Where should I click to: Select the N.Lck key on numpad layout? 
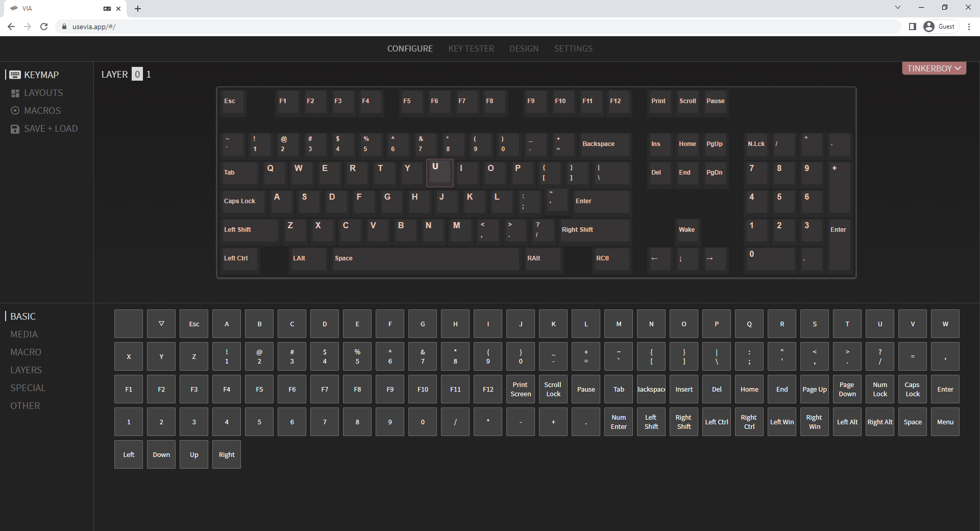click(x=756, y=146)
